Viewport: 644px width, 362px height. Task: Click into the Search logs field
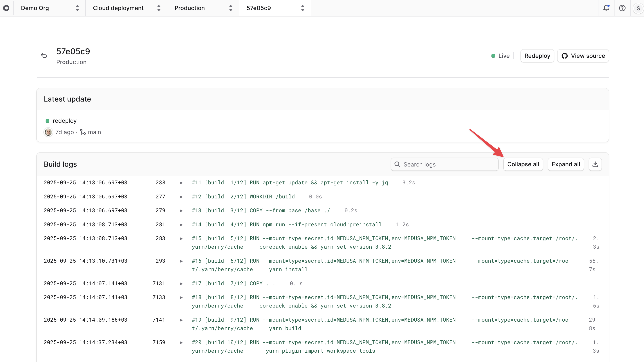[x=445, y=164]
